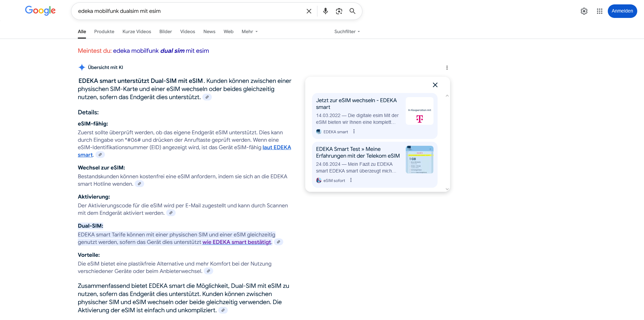The height and width of the screenshot is (320, 644).
Task: Open the three-dot menu on the eSIM sofort card
Action: 351,180
